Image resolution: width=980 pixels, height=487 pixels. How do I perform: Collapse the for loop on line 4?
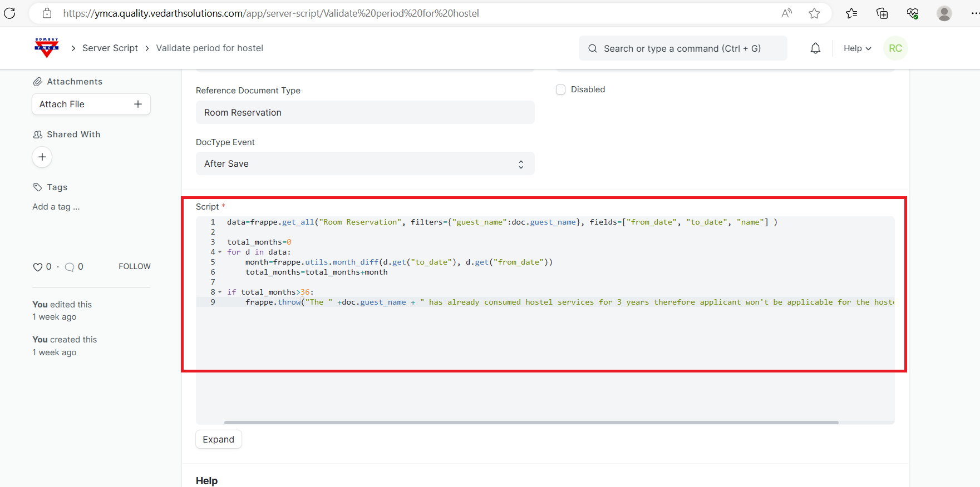point(220,252)
